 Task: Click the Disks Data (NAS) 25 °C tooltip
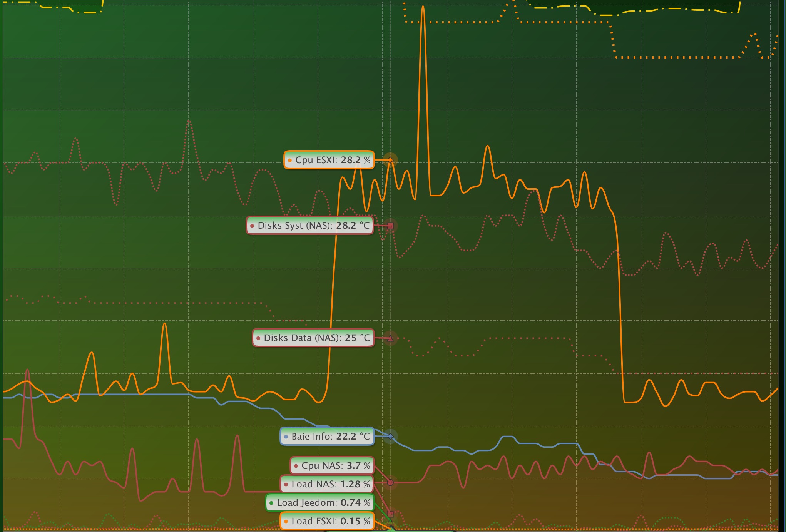(x=313, y=338)
